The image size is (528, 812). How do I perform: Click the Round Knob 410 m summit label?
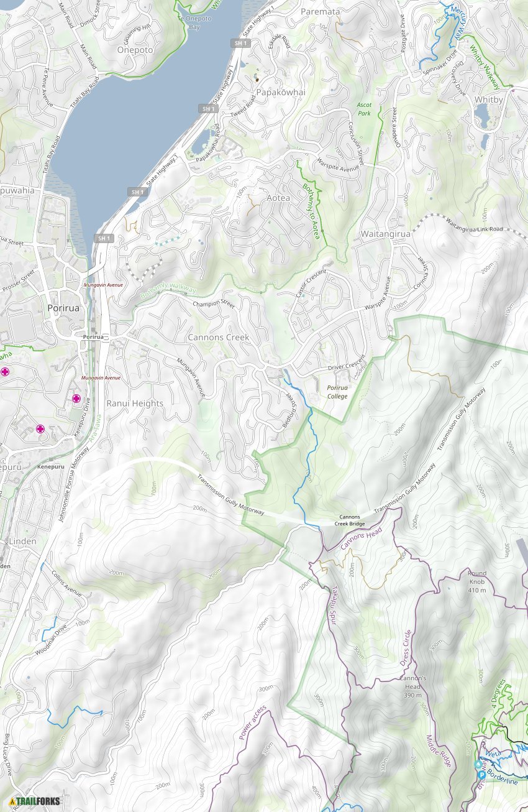click(x=477, y=581)
